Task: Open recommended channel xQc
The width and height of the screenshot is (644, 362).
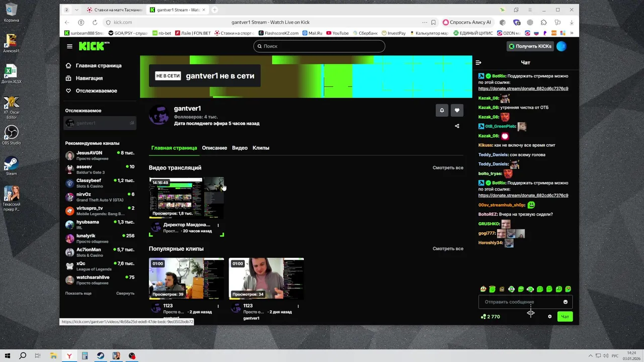Action: point(100,266)
